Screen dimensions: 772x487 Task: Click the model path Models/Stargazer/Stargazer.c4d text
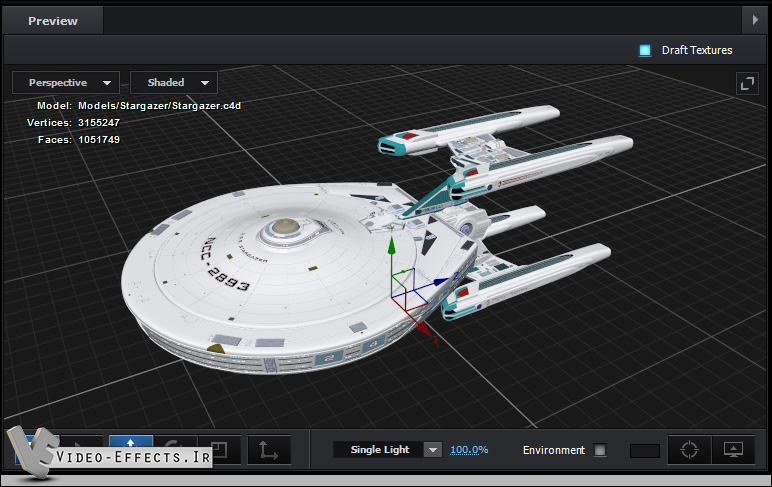160,106
